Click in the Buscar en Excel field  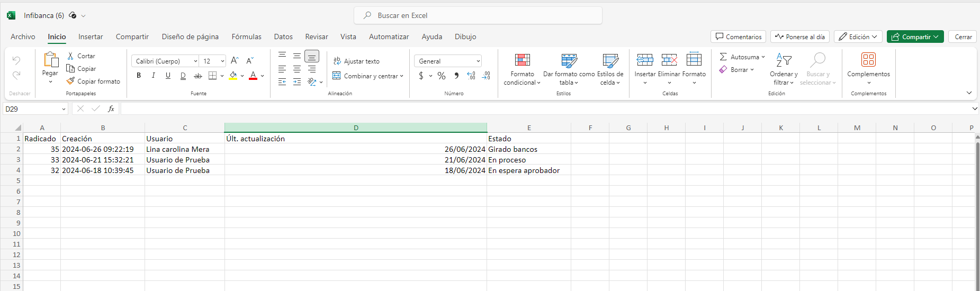coord(478,15)
